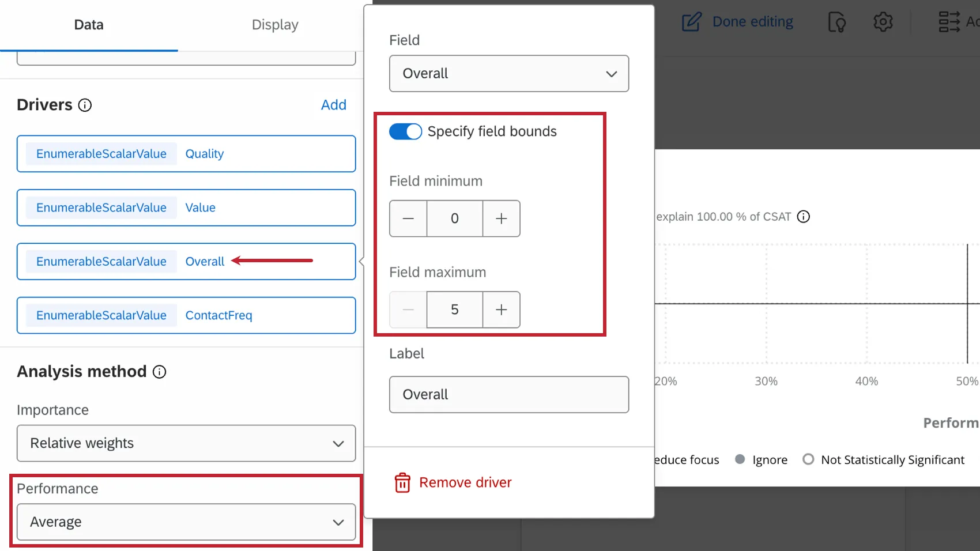Click the trash icon for Remove driver
Screen dimensions: 980x551
(402, 482)
